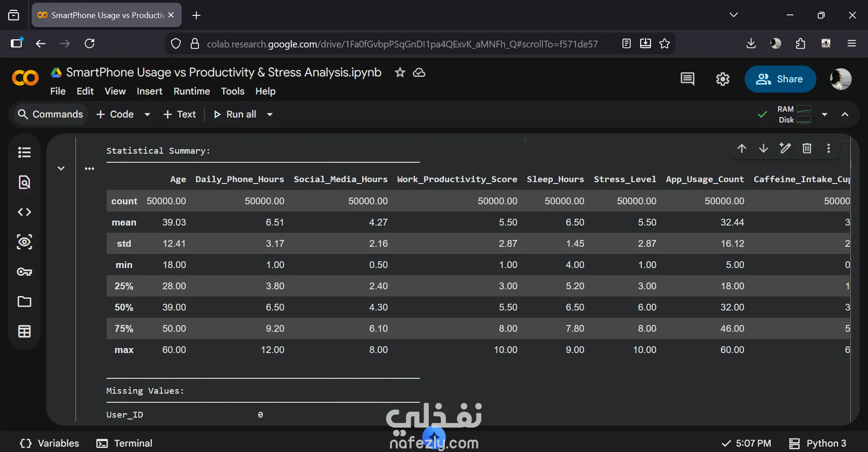
Task: Open output options three dots
Action: click(x=90, y=169)
